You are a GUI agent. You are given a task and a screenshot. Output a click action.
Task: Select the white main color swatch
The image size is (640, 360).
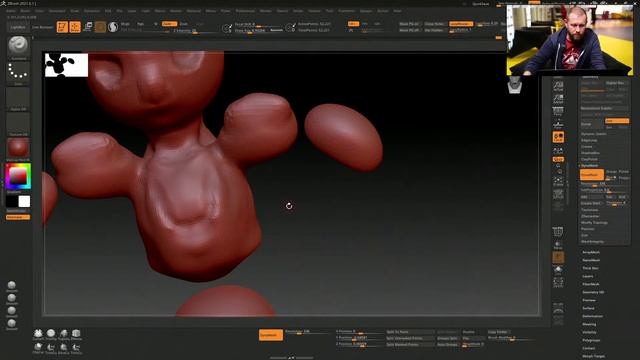point(24,201)
